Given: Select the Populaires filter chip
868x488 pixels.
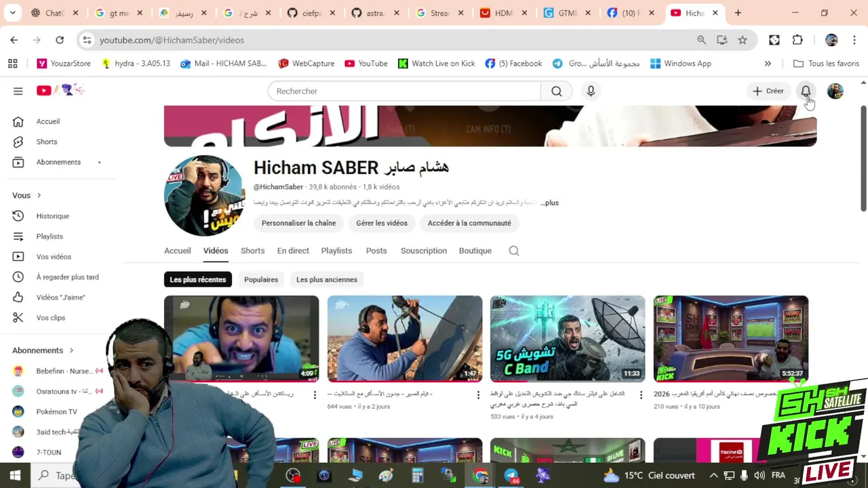Looking at the screenshot, I should click(261, 279).
